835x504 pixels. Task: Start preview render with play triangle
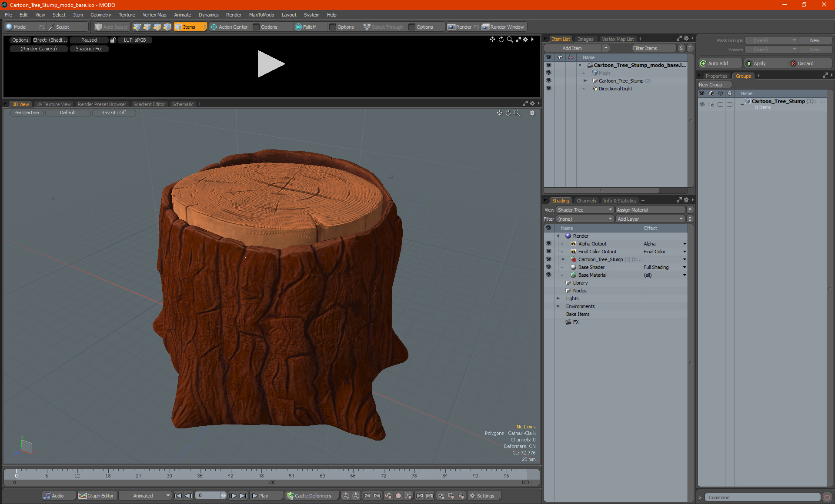(271, 64)
